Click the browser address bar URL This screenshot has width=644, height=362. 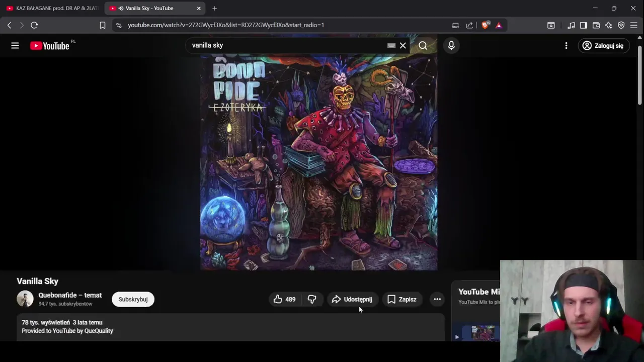click(x=226, y=25)
